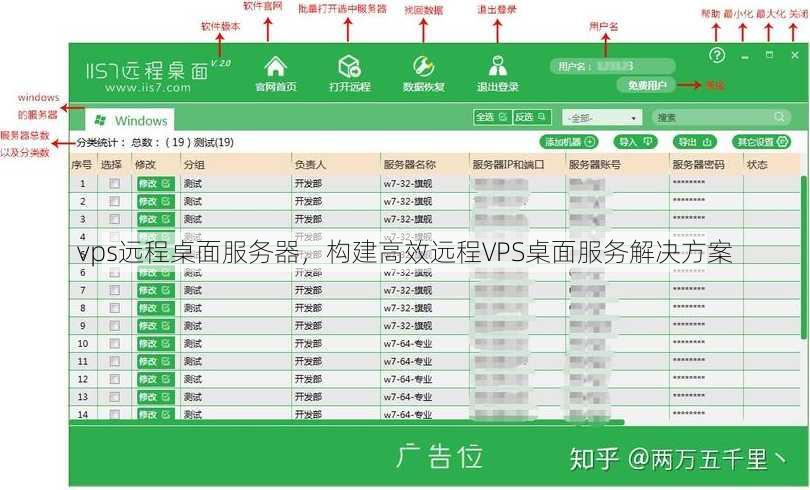
Task: Click the 修改 edit button in row 6
Action: tap(155, 273)
